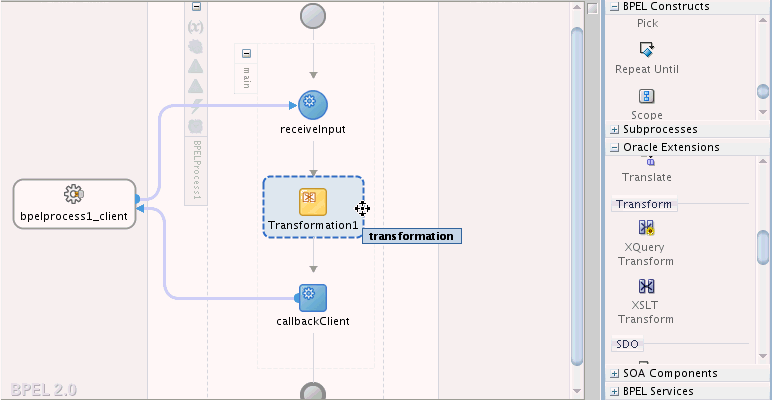Expand the BPEL Services section
The image size is (772, 400).
click(x=614, y=392)
